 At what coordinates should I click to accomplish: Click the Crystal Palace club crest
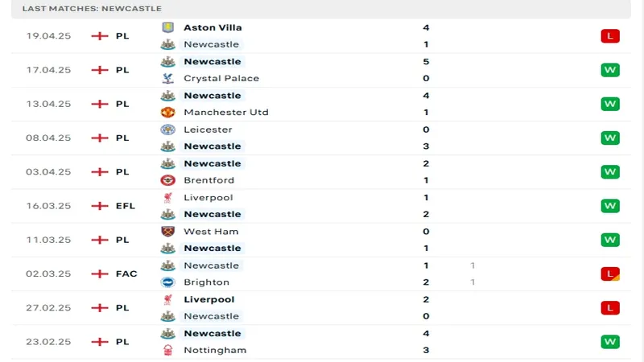(167, 78)
